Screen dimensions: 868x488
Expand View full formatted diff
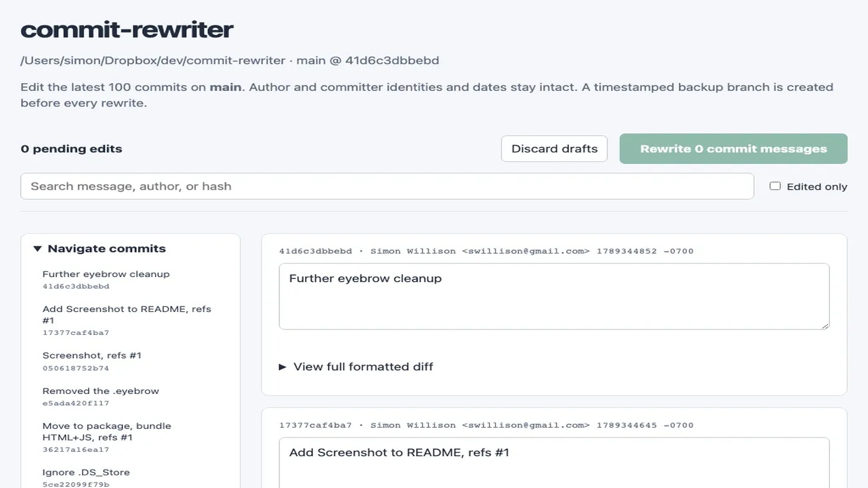pos(356,366)
